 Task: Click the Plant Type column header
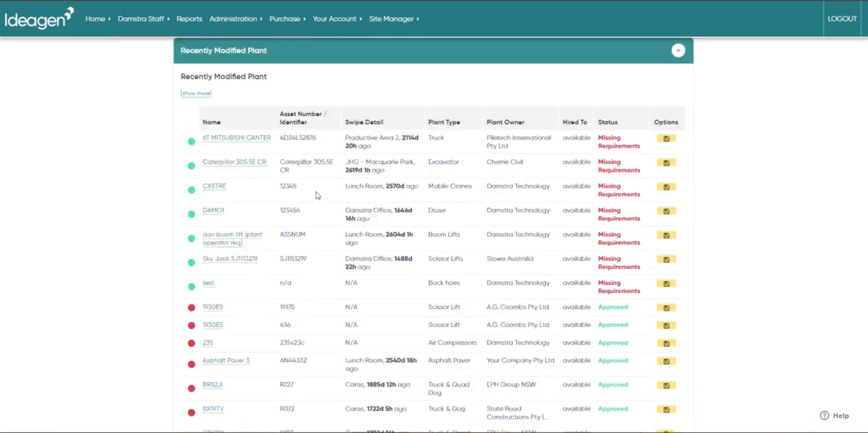[444, 122]
